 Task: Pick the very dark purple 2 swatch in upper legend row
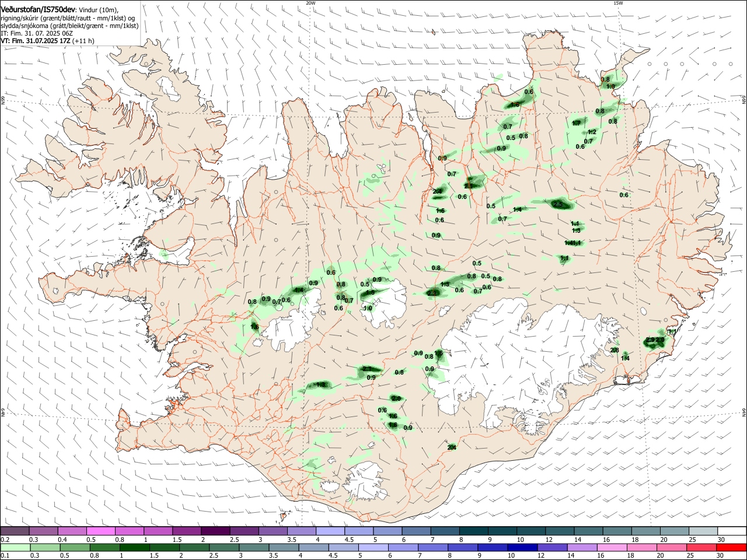point(215,531)
